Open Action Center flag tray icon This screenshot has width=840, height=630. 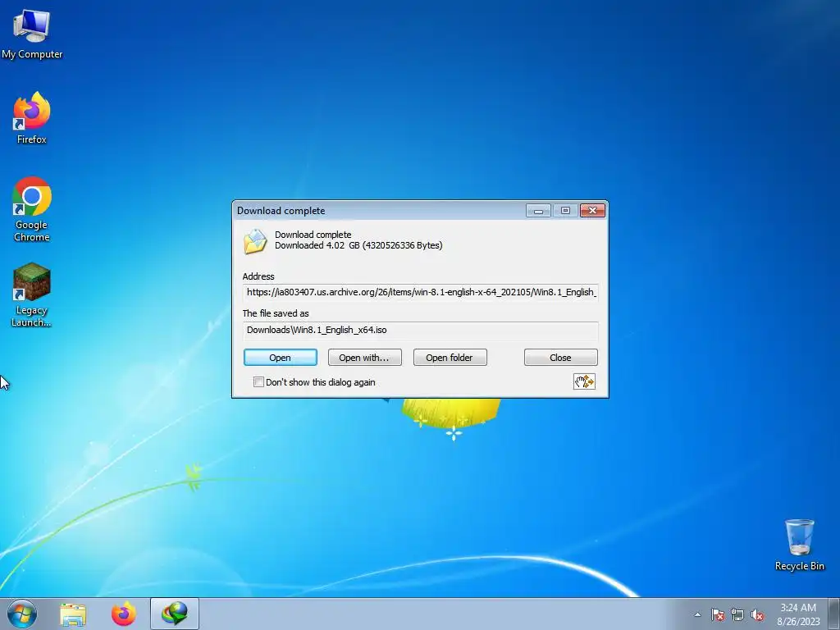click(718, 614)
